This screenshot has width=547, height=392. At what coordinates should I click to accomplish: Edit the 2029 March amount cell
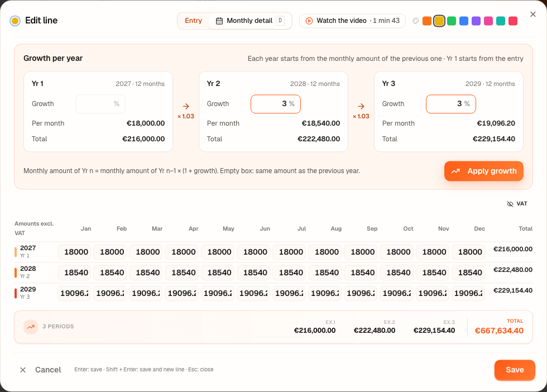[x=146, y=293]
